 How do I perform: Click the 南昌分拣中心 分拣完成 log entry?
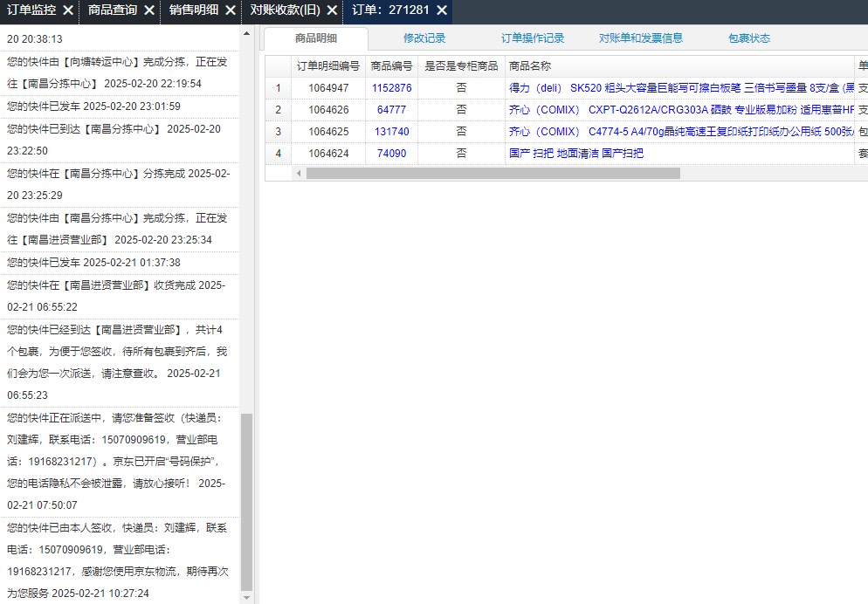point(120,185)
